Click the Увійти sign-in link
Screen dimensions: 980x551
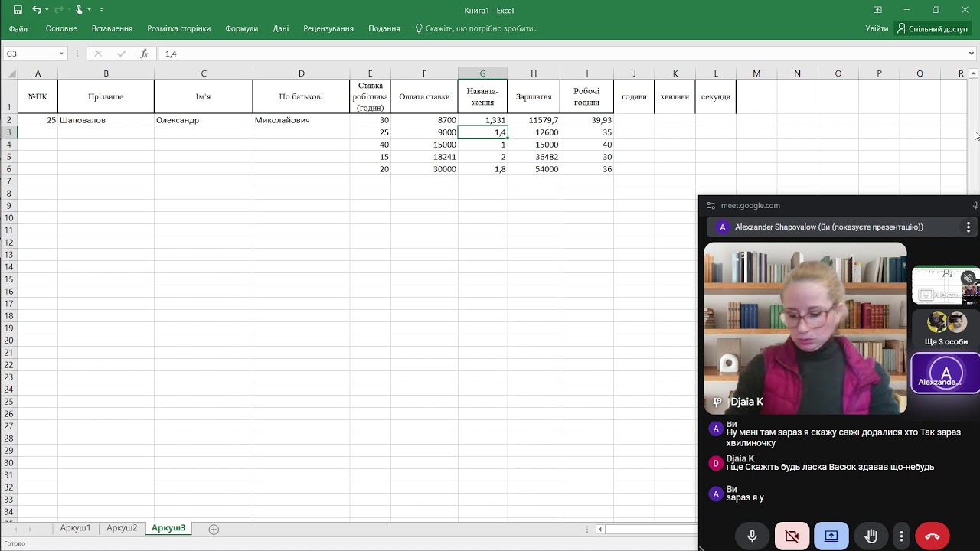click(877, 28)
